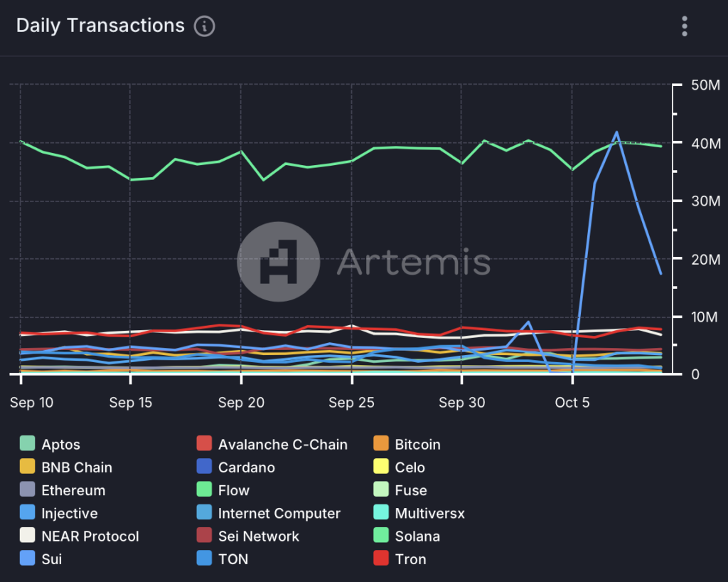Open the three-dot options menu

point(684,26)
